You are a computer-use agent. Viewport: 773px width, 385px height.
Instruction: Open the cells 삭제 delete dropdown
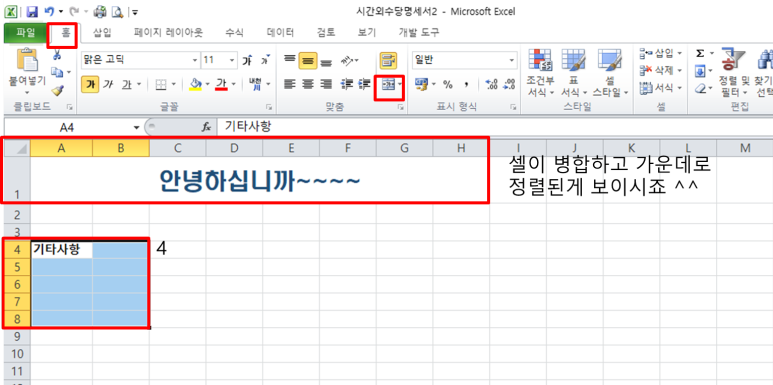click(x=661, y=70)
